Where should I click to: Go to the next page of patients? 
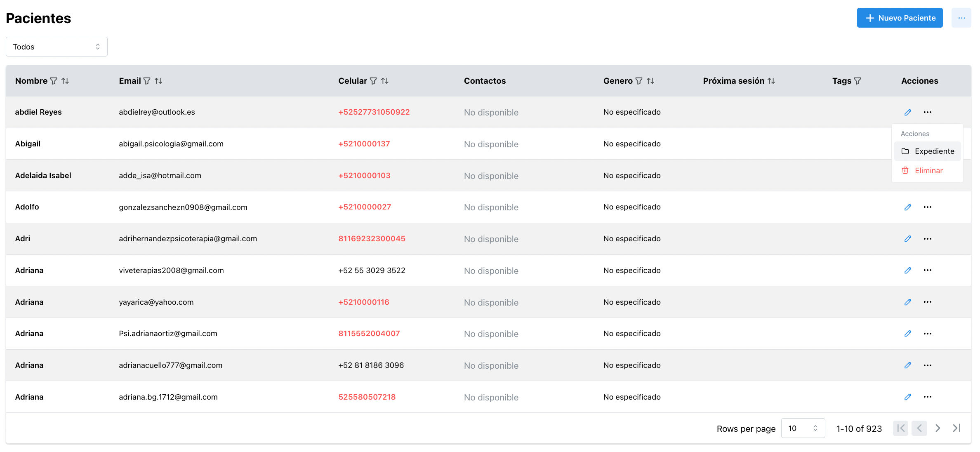[x=938, y=428]
